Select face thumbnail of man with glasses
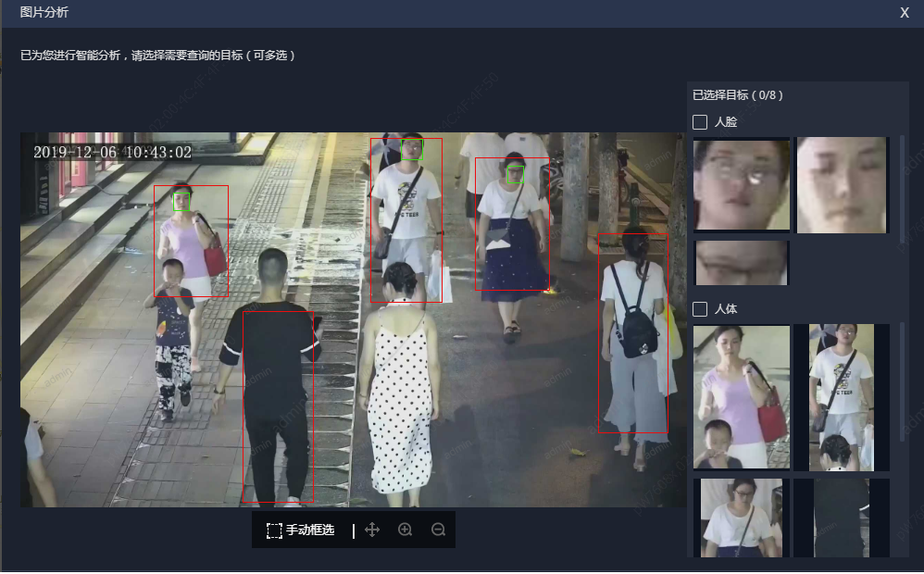 point(742,184)
